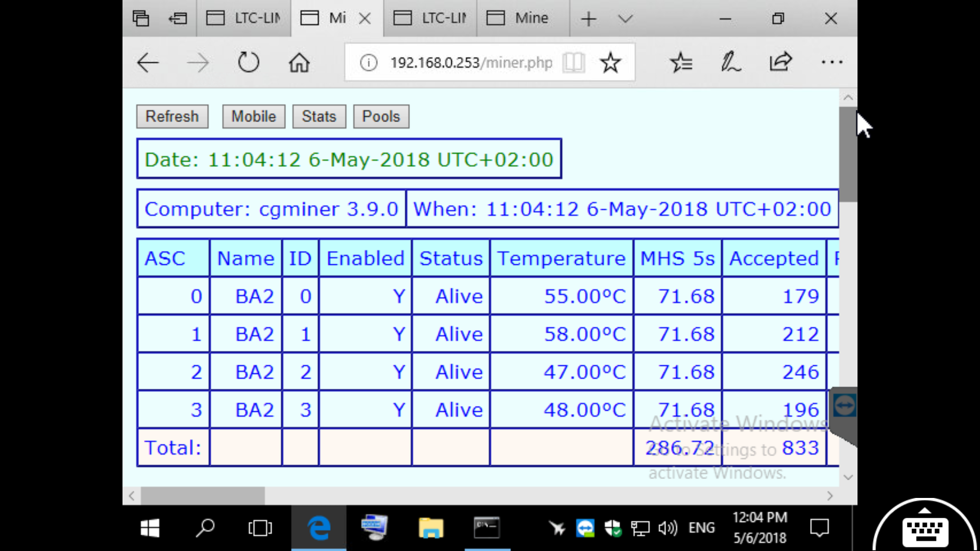980x551 pixels.
Task: Click the Enabled column header
Action: coord(365,258)
